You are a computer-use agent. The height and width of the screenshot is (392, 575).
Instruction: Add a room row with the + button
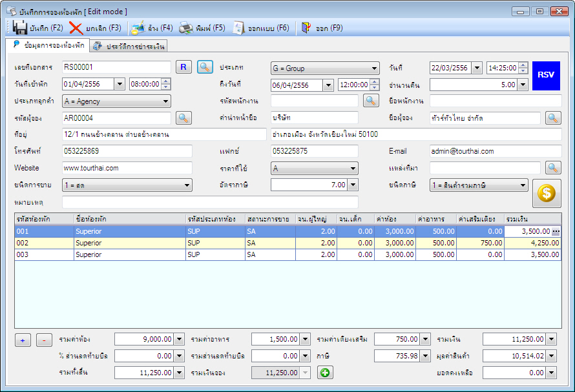pyautogui.click(x=23, y=340)
